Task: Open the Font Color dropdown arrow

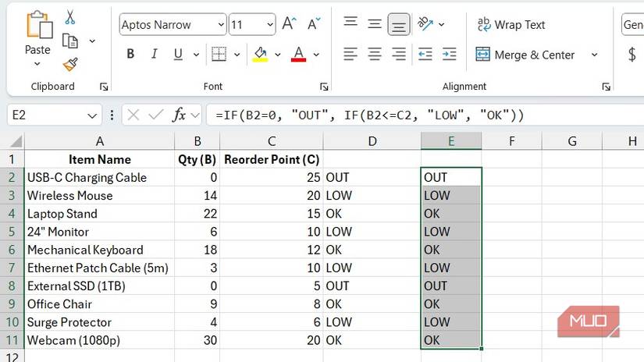Action: point(316,54)
